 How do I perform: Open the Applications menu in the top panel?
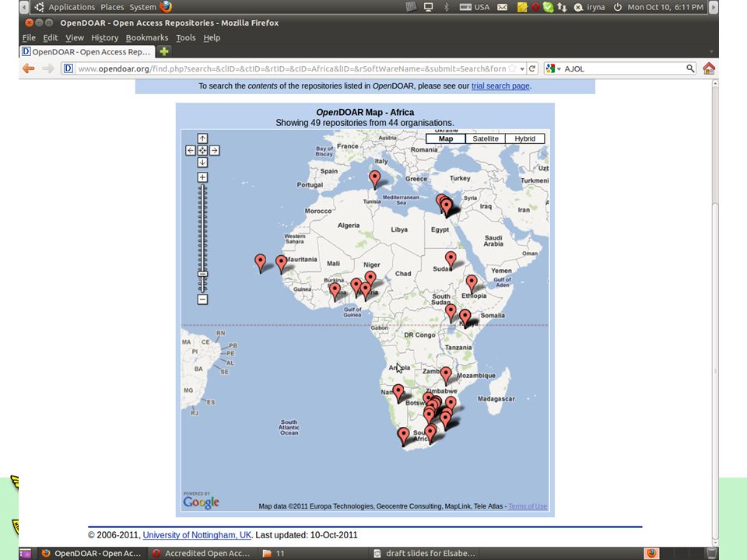[x=72, y=7]
